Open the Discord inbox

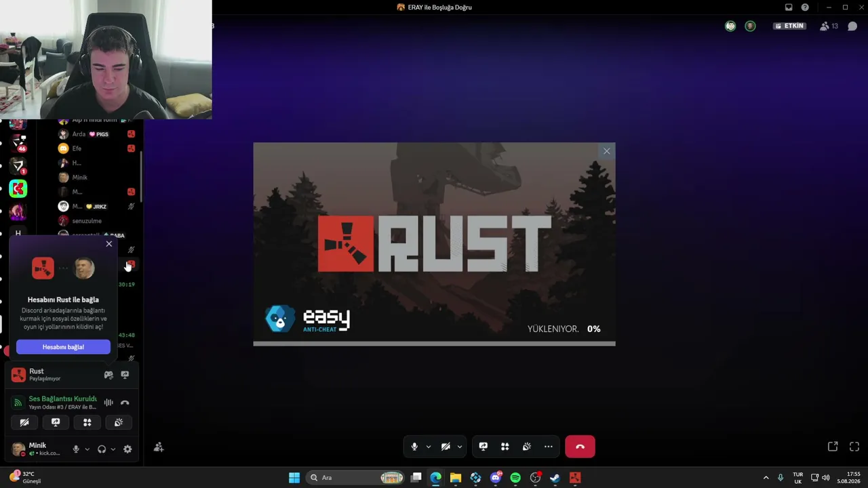(789, 7)
